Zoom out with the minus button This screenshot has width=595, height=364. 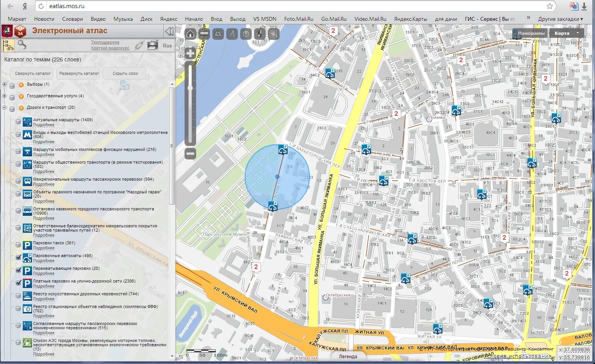(x=190, y=154)
